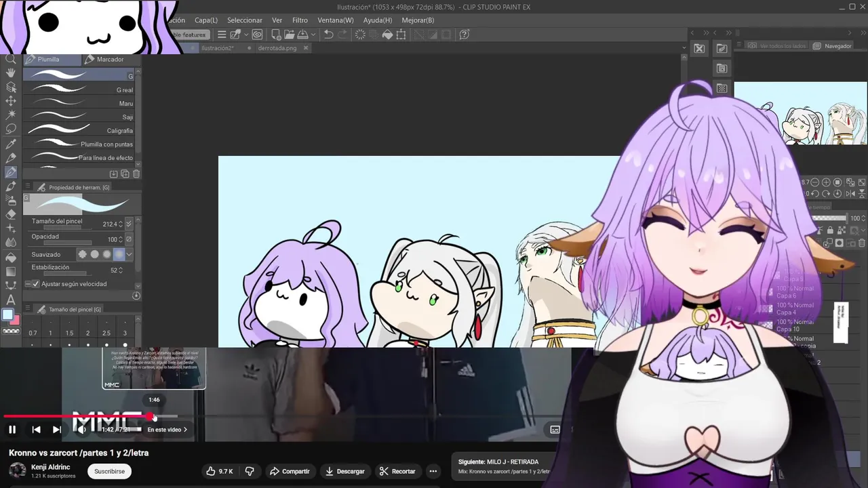The width and height of the screenshot is (868, 488).
Task: Select the no anti-aliasing Suavizado option
Action: coord(83,255)
